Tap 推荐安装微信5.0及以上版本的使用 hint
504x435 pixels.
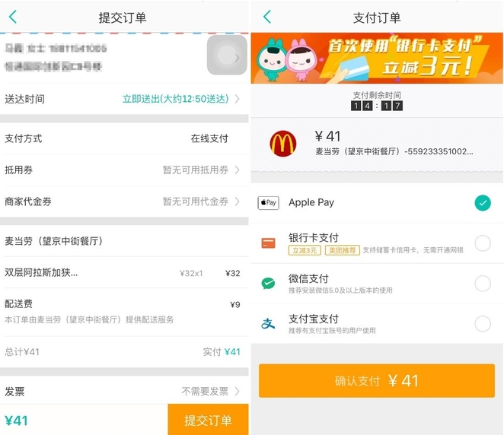340,291
